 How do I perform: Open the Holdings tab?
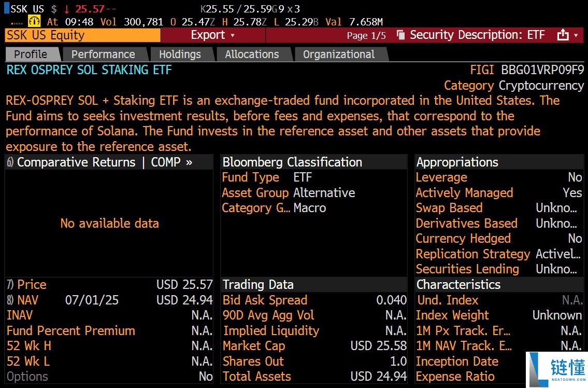coord(180,54)
